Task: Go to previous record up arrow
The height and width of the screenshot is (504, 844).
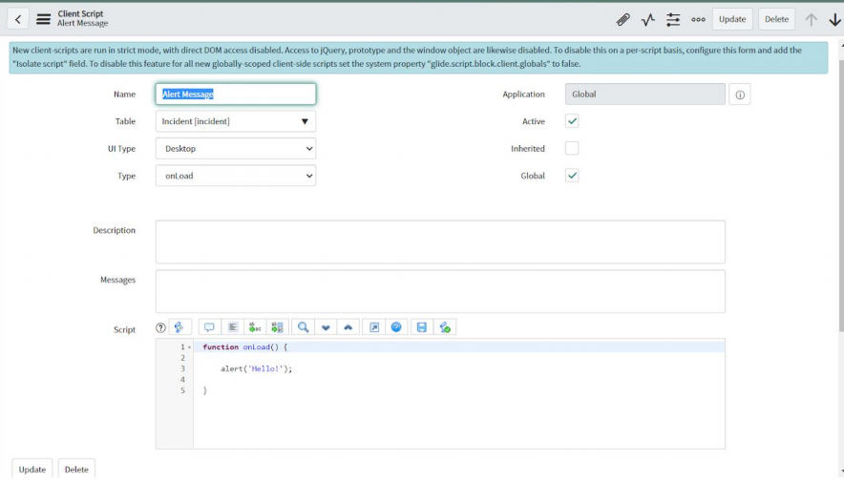Action: (x=811, y=20)
